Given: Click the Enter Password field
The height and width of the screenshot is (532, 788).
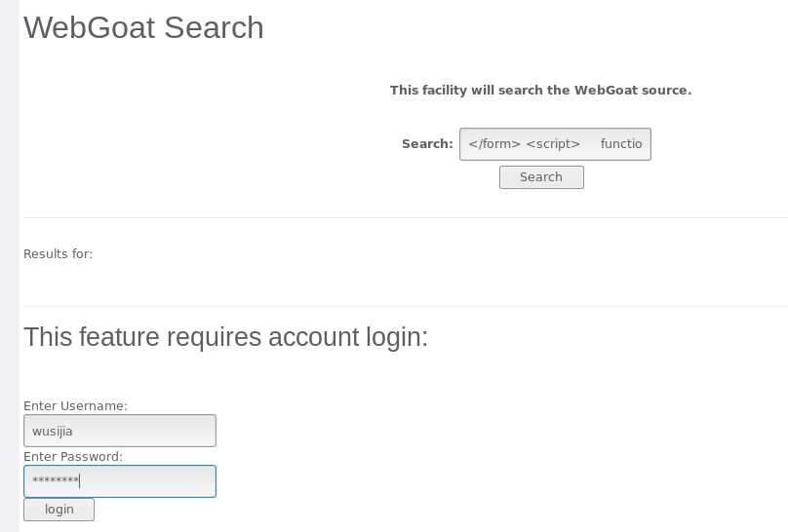Looking at the screenshot, I should tap(120, 481).
